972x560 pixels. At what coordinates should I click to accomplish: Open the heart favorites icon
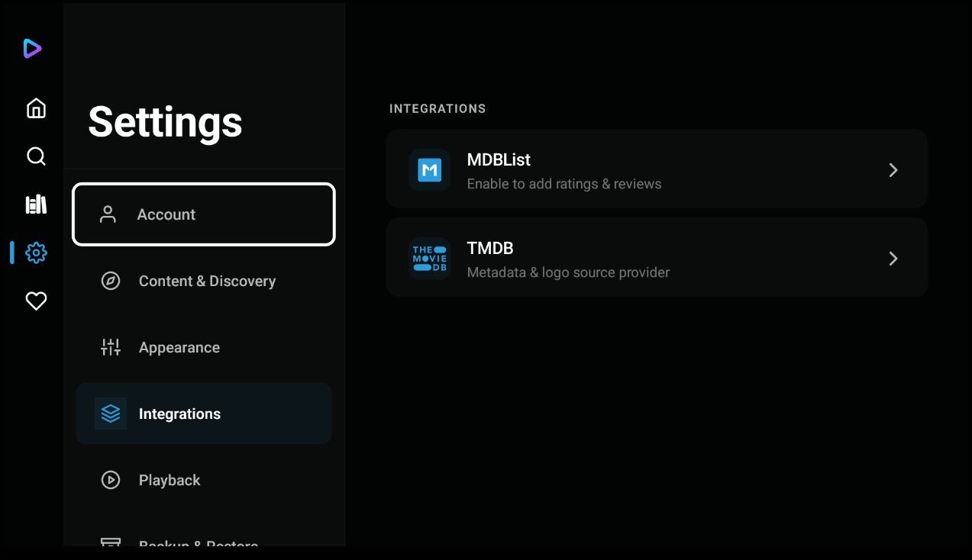tap(36, 301)
